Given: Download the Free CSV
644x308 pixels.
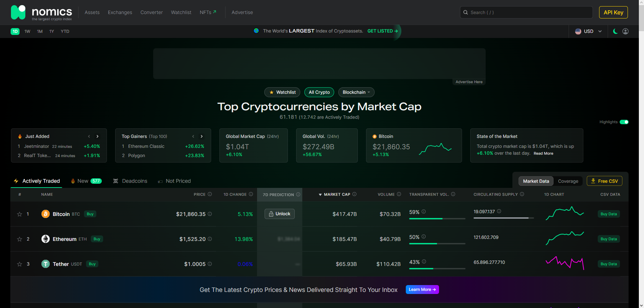Looking at the screenshot, I should pos(605,181).
